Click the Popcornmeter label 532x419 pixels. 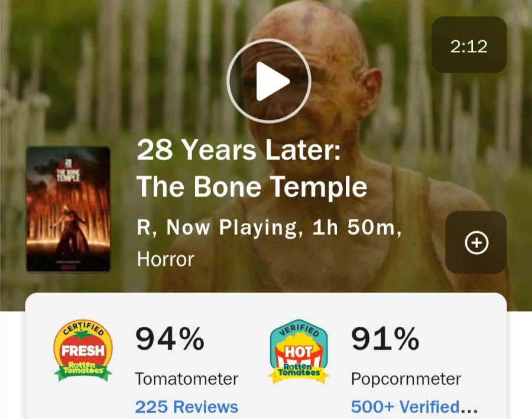(x=406, y=379)
